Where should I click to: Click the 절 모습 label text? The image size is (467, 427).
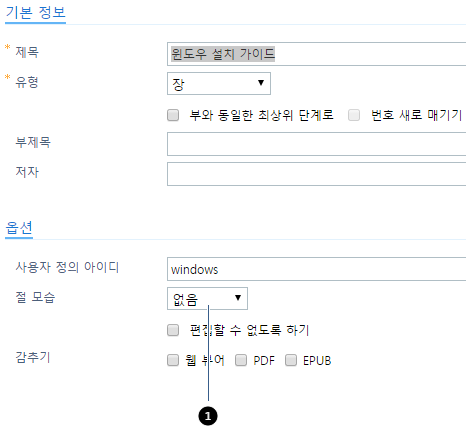[35, 297]
